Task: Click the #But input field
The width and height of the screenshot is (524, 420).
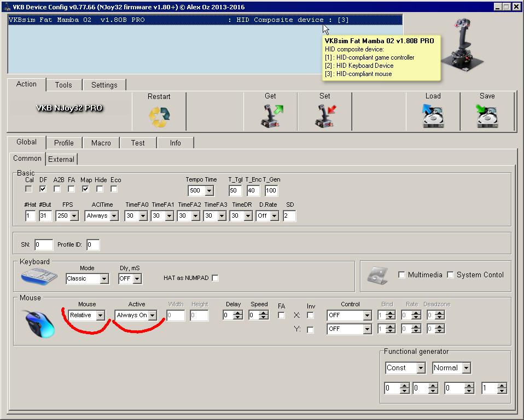Action: point(45,216)
